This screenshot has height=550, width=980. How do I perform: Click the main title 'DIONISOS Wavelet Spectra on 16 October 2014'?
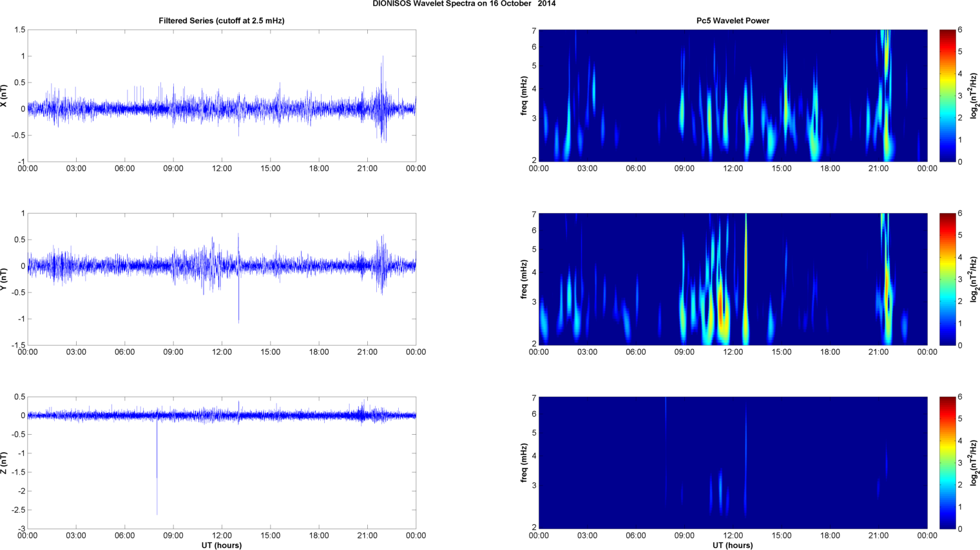pos(464,4)
